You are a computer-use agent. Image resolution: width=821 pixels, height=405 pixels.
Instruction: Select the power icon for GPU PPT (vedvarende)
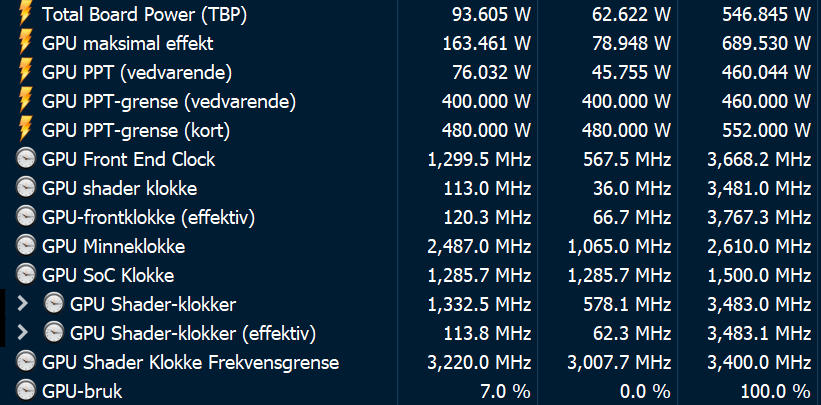pyautogui.click(x=25, y=72)
